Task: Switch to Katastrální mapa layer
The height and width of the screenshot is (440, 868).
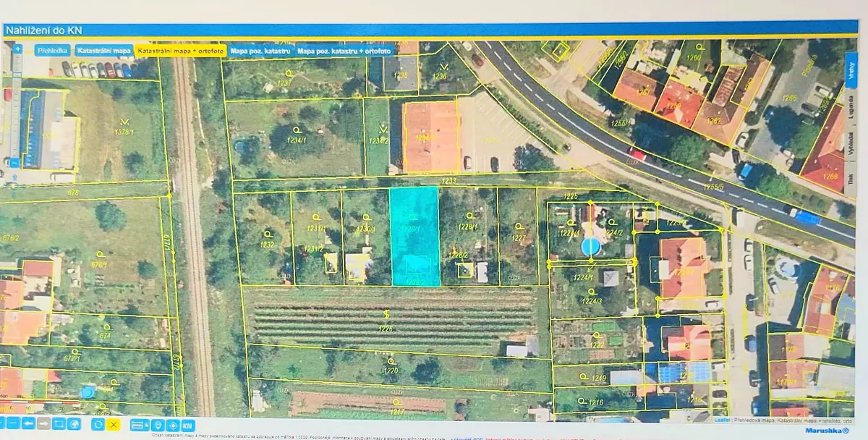Action: pyautogui.click(x=102, y=51)
